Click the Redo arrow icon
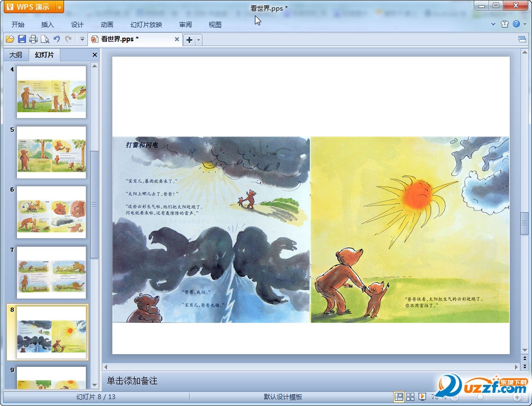Viewport: 532px width, 406px height. coord(68,39)
